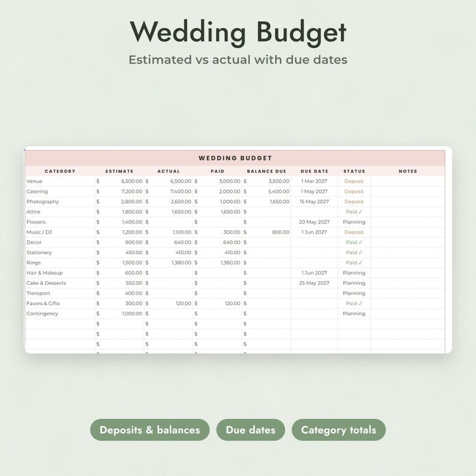Screen dimensions: 476x476
Task: Click Venue balance due 3,500.00
Action: 267,181
